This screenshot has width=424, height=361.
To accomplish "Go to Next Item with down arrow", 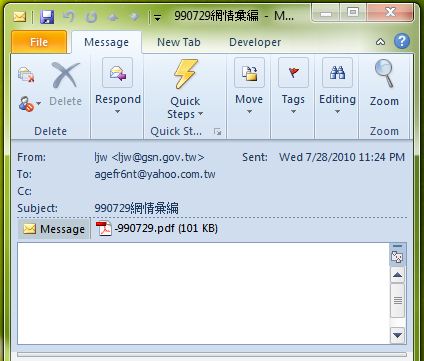I will [x=135, y=17].
